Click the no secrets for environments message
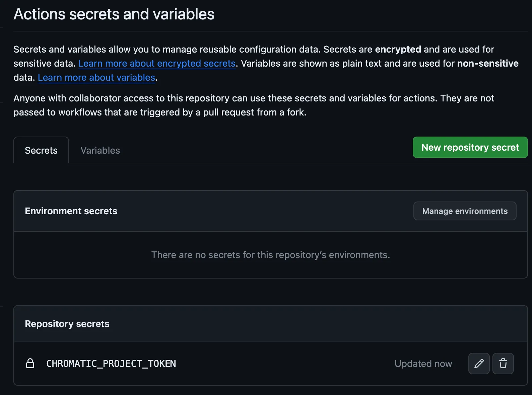The width and height of the screenshot is (532, 395). point(270,255)
